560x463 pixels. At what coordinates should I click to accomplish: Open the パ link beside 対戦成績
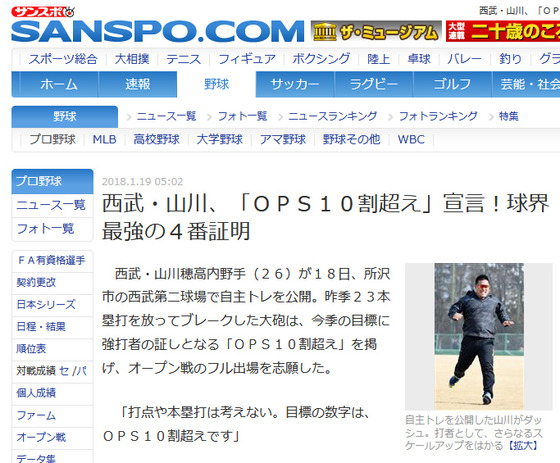click(x=82, y=371)
